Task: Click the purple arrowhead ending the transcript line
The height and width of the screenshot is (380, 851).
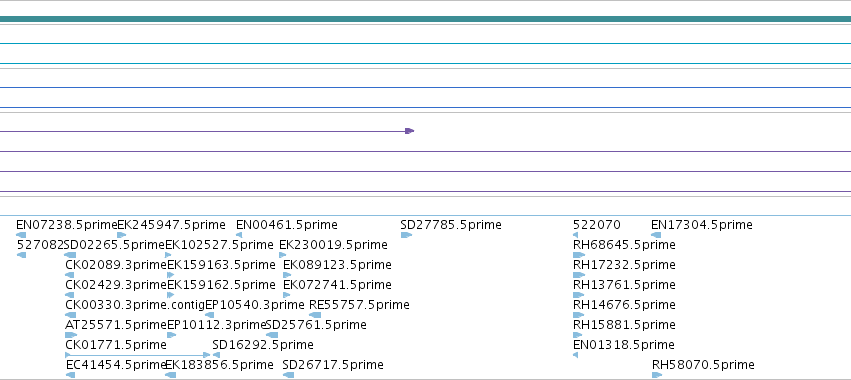Action: pos(410,131)
